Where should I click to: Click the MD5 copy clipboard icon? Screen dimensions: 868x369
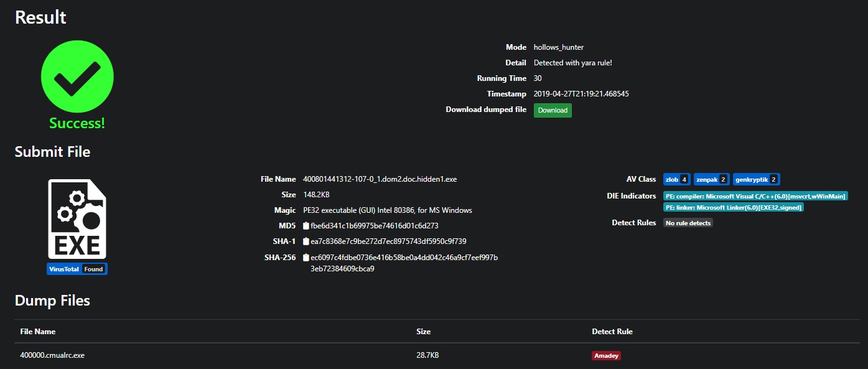(306, 226)
